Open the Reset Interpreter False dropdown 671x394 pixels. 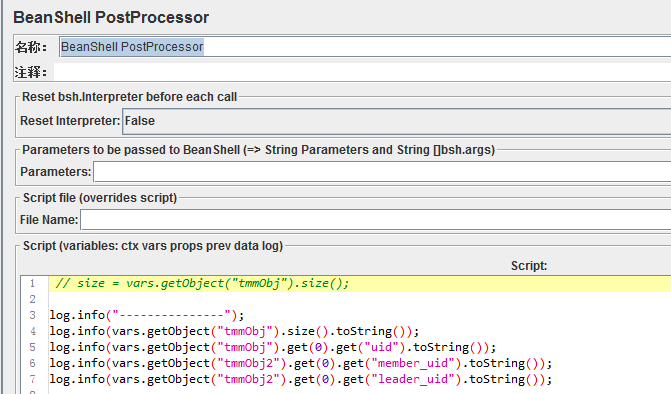pos(396,121)
